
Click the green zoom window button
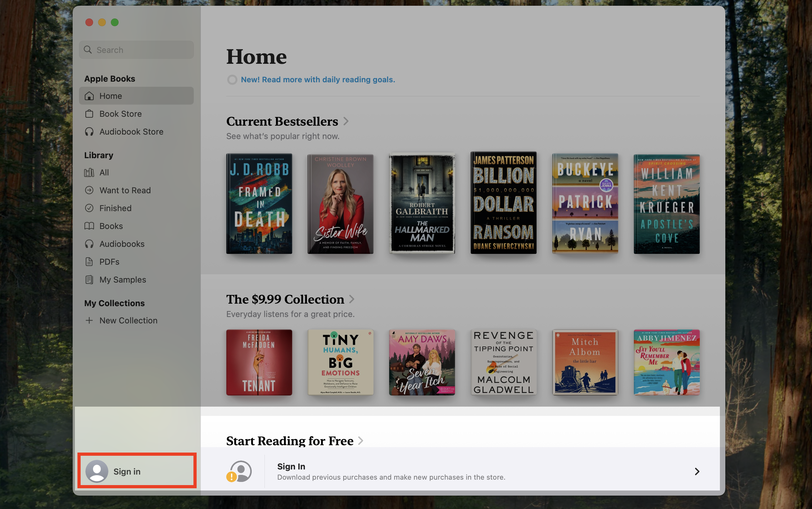pyautogui.click(x=115, y=22)
